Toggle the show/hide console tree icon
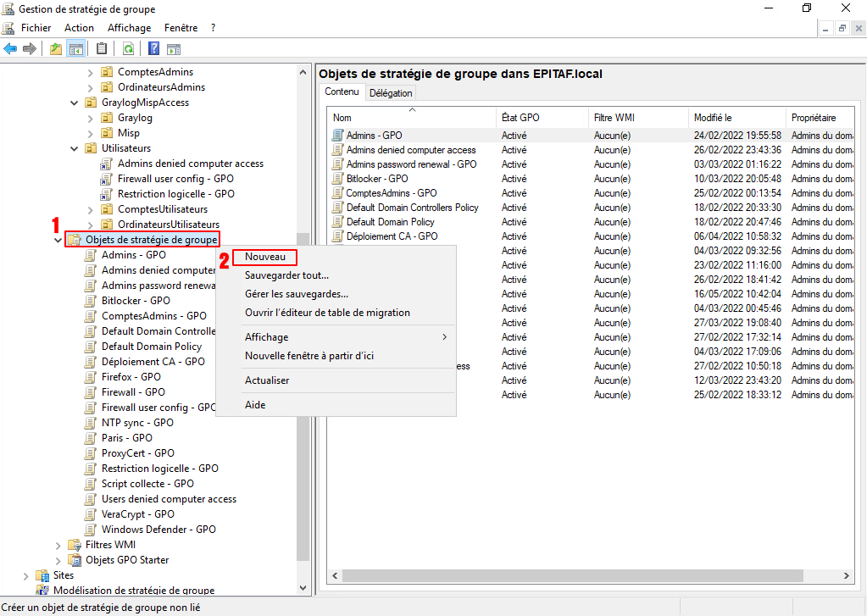 coord(75,48)
